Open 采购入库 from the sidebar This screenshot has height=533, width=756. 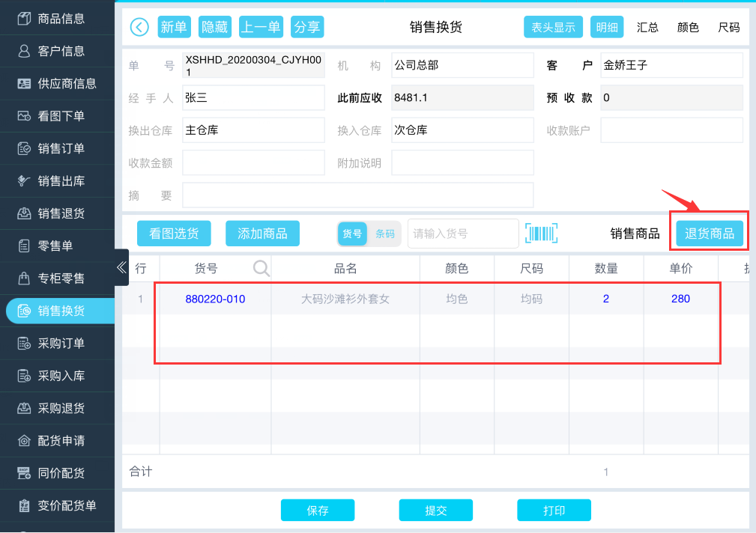click(60, 376)
